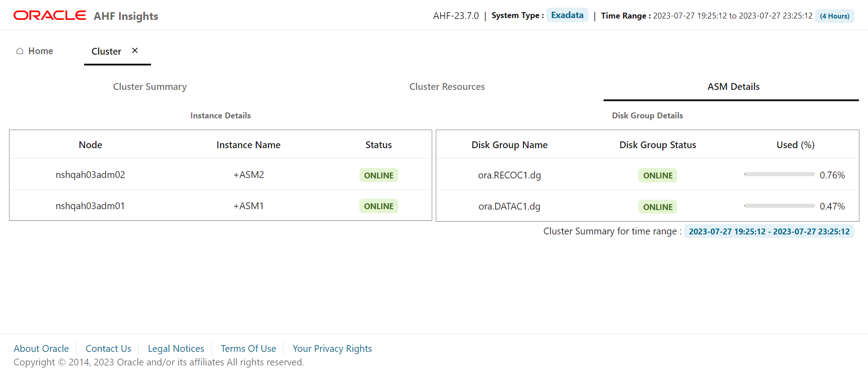
Task: Open Your Privacy Rights link
Action: point(332,349)
